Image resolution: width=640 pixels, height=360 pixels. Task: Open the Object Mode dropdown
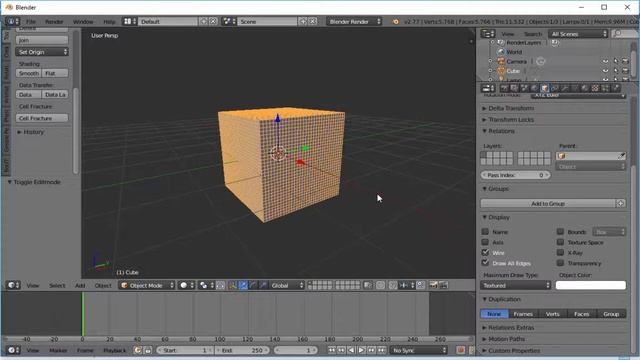(x=147, y=285)
